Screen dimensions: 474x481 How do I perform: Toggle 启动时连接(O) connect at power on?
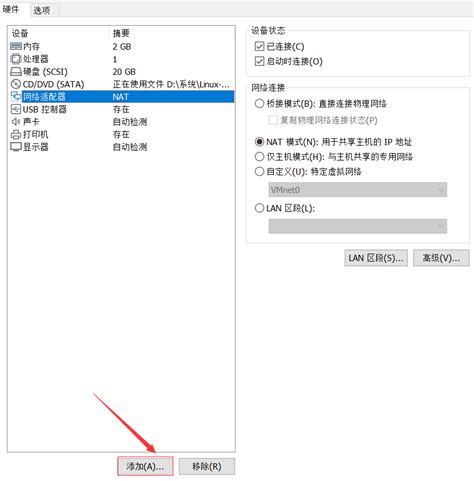point(259,61)
